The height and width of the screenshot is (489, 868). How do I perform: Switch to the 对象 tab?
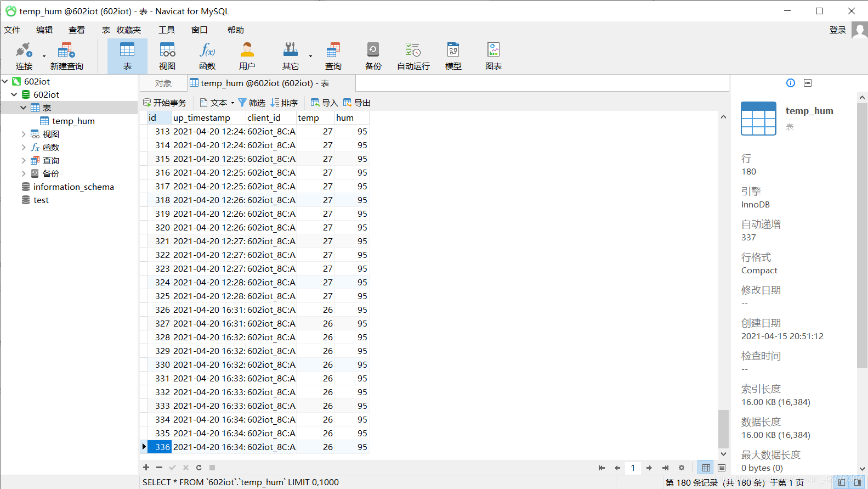163,83
